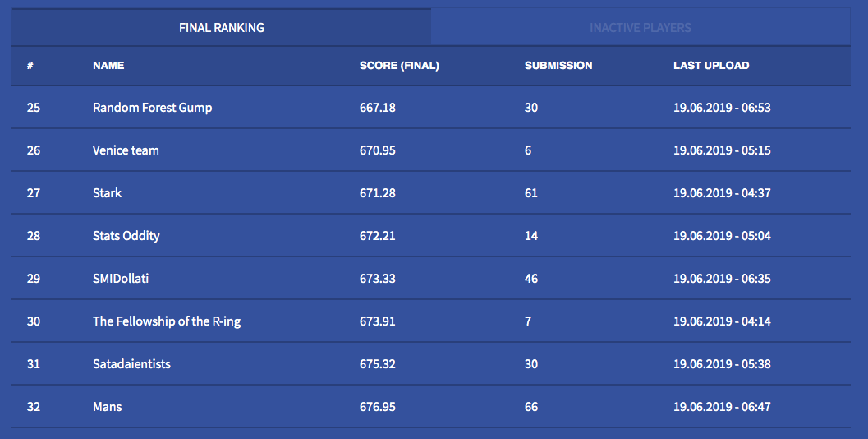
Task: Click the Name column header
Action: tap(108, 66)
